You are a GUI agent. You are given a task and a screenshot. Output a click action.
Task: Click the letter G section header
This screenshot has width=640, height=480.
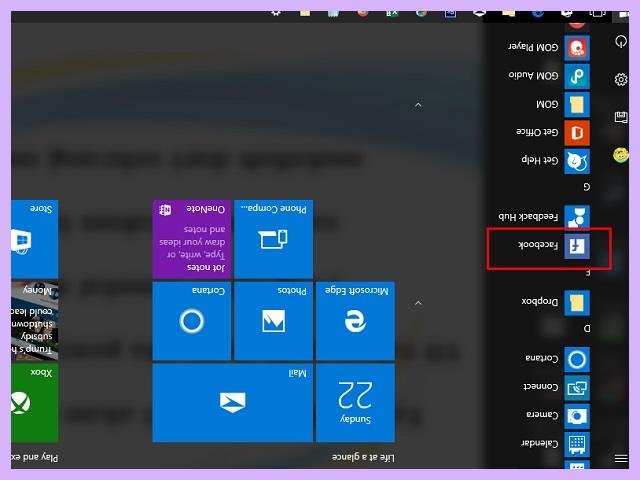[587, 187]
